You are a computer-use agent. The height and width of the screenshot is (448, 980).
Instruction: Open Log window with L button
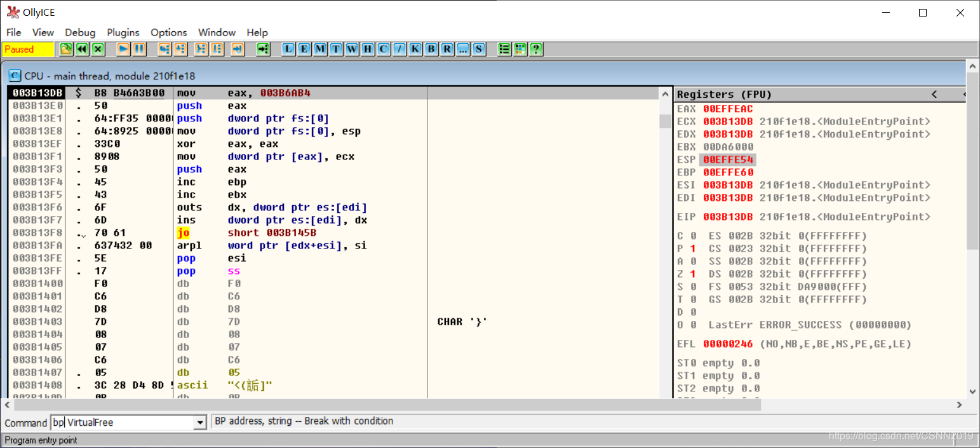[x=289, y=49]
